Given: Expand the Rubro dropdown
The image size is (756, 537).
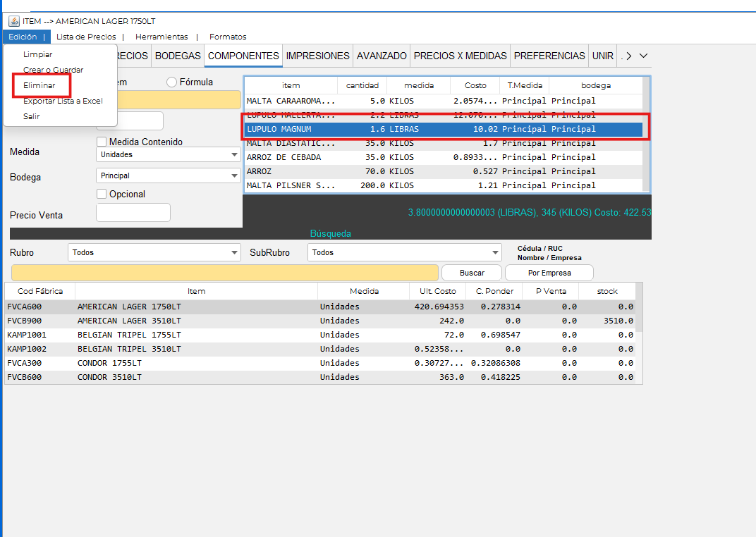Looking at the screenshot, I should click(155, 252).
